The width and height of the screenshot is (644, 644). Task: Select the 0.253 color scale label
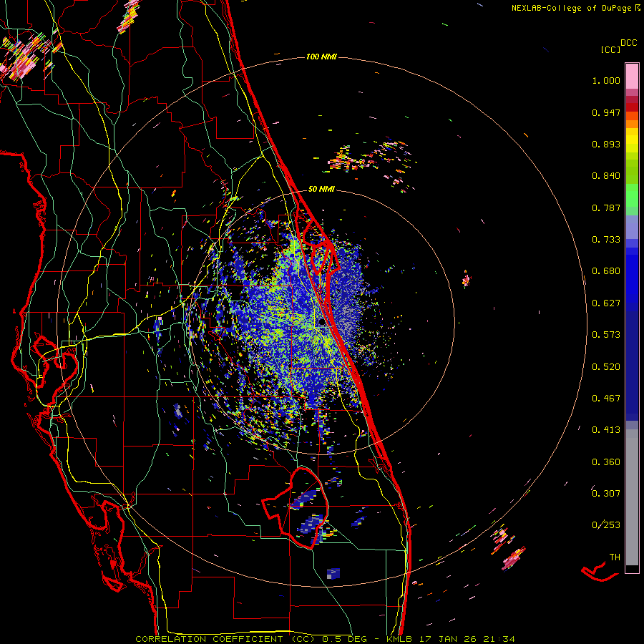click(606, 525)
